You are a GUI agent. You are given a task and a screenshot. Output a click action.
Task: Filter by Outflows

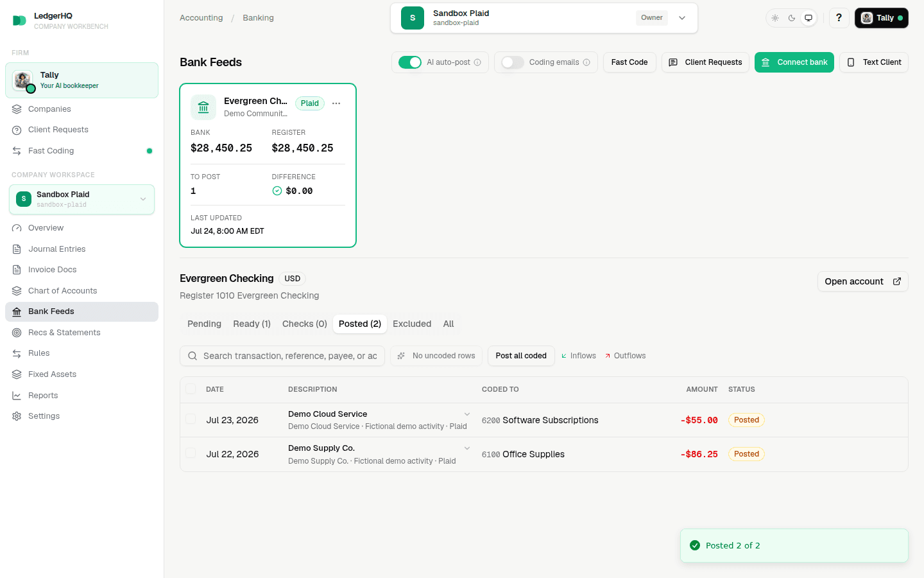tap(625, 356)
